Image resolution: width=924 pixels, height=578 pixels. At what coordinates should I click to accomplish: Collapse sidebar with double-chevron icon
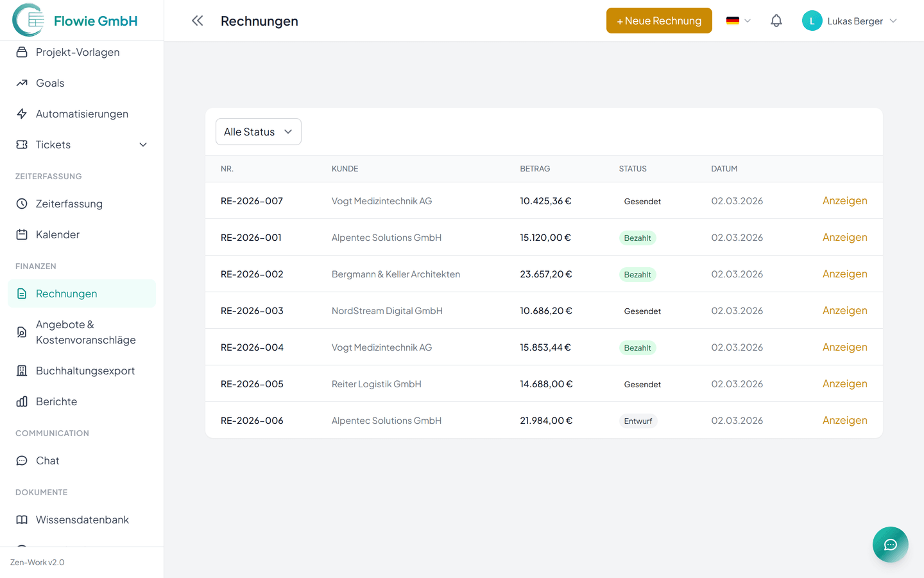click(x=197, y=21)
